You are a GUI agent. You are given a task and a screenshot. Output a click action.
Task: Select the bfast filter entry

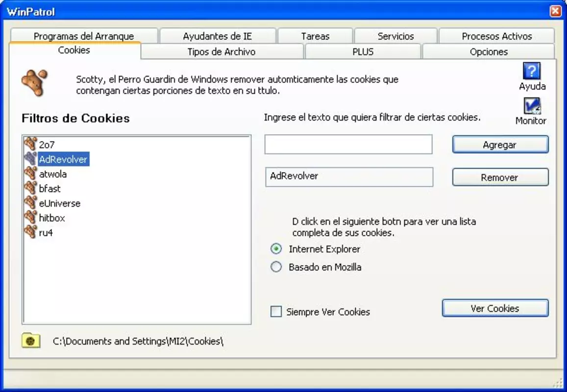(x=49, y=189)
